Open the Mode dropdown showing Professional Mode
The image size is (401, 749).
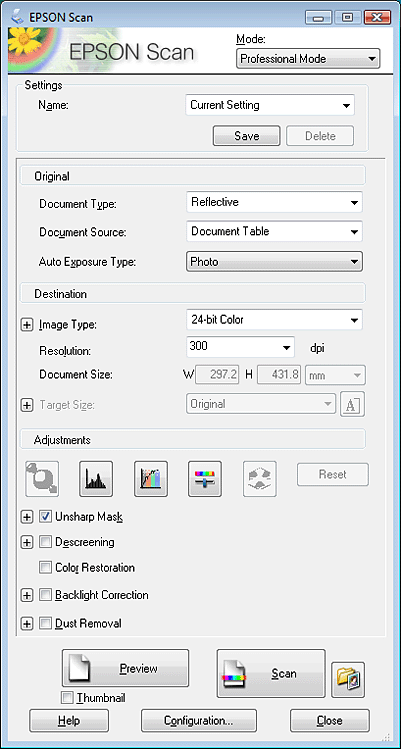point(308,59)
